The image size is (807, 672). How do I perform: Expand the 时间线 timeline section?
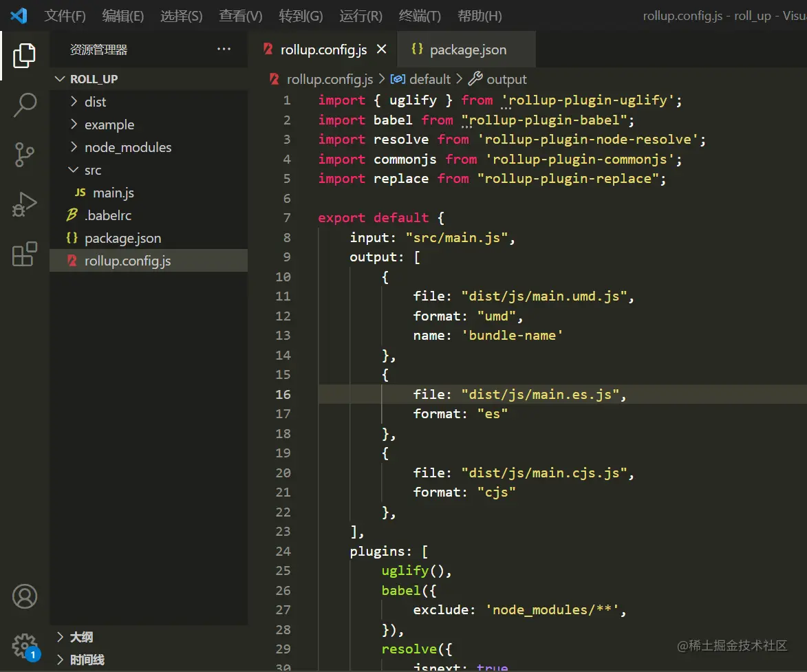click(x=60, y=660)
